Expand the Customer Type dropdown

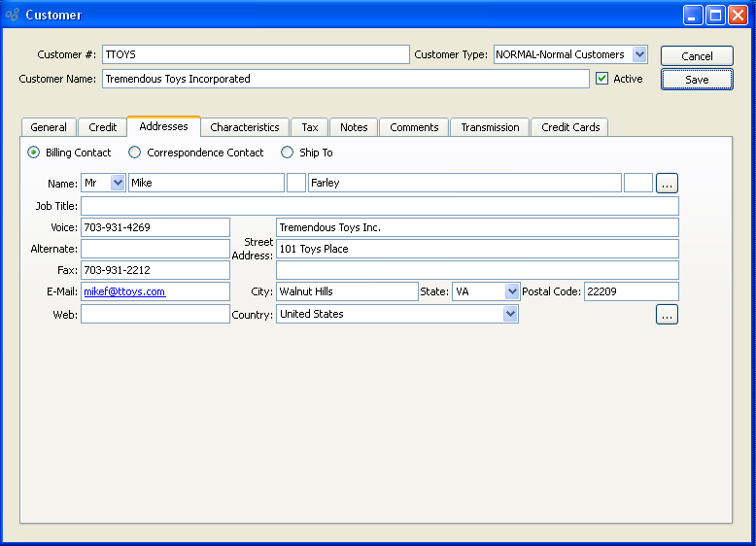639,54
